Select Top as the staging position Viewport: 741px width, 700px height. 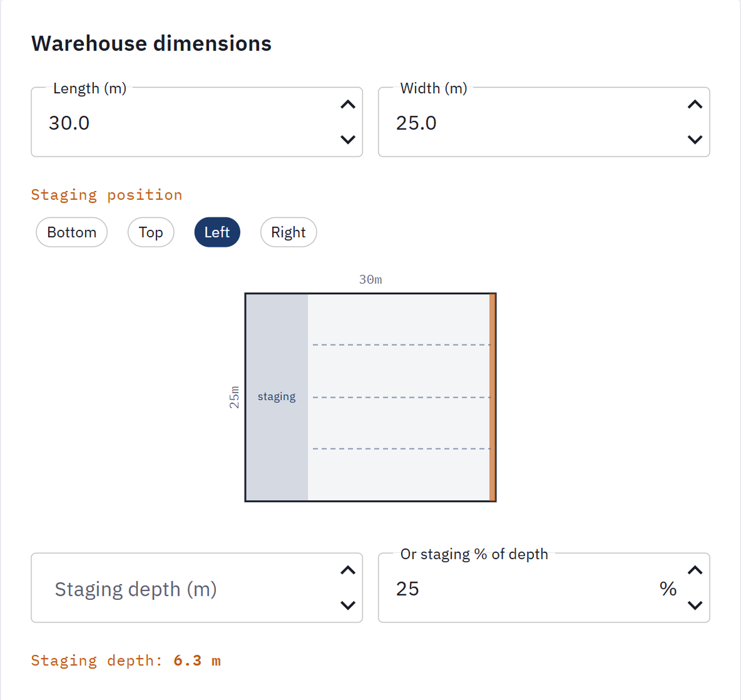point(151,232)
